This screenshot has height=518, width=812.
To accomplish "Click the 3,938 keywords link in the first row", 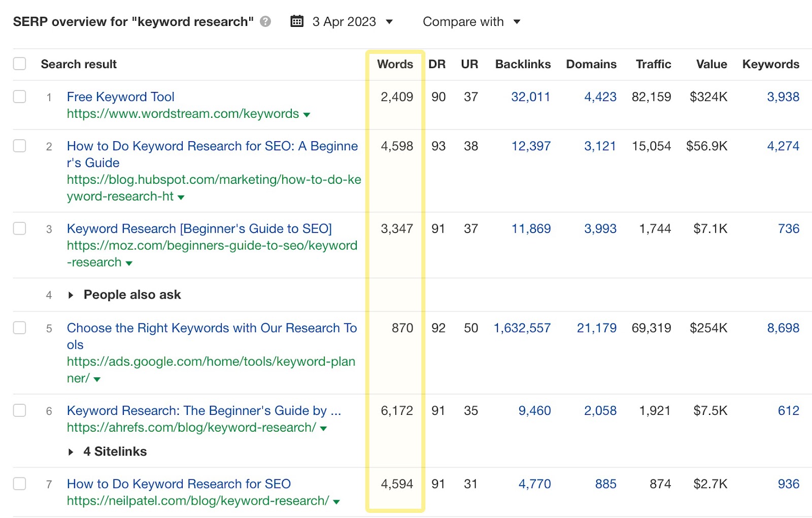I will click(x=782, y=96).
